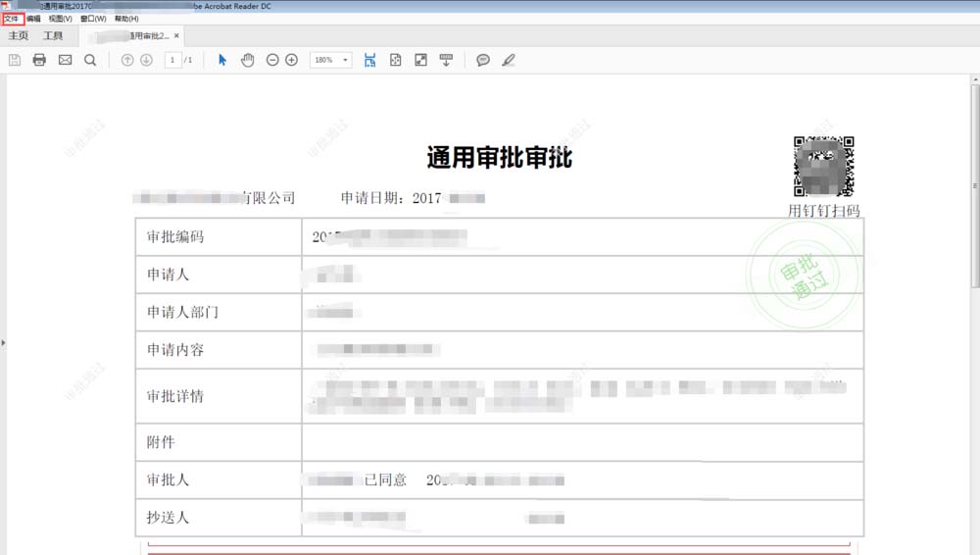Expand the left navigation pane arrow
The height and width of the screenshot is (555, 980).
[x=3, y=343]
